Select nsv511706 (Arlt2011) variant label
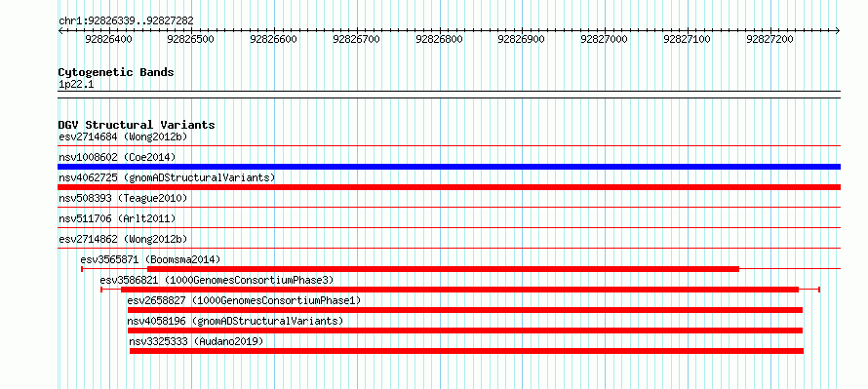The width and height of the screenshot is (868, 389). click(x=117, y=218)
